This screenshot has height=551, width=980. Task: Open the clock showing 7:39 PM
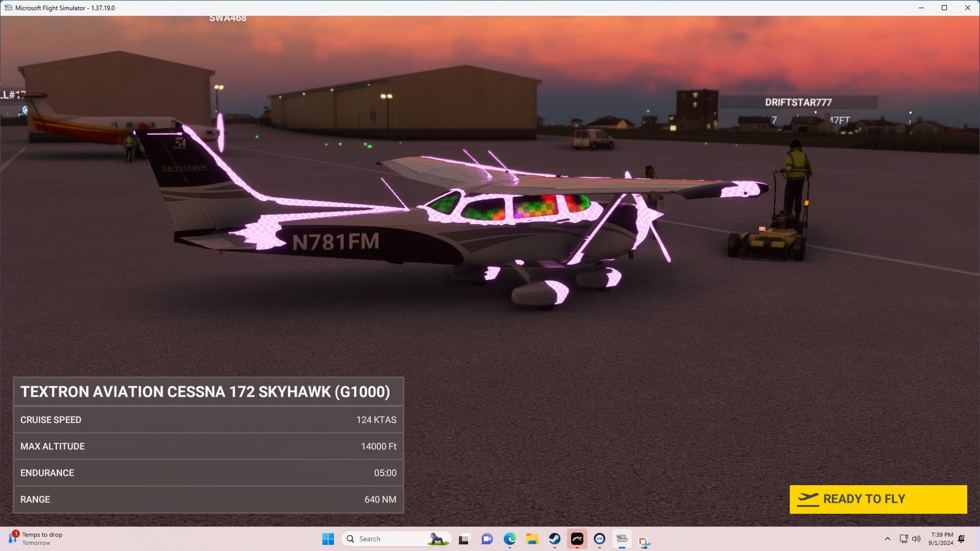pos(941,538)
